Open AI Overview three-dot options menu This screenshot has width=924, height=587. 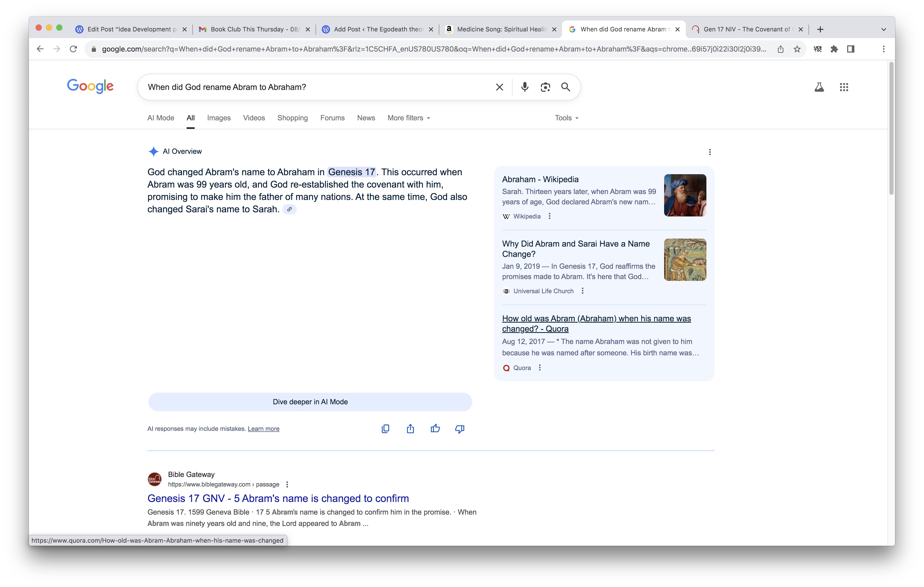click(709, 152)
